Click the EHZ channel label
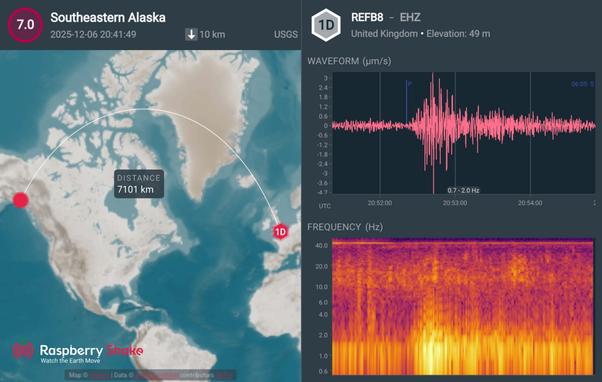The width and height of the screenshot is (602, 382). [x=410, y=17]
